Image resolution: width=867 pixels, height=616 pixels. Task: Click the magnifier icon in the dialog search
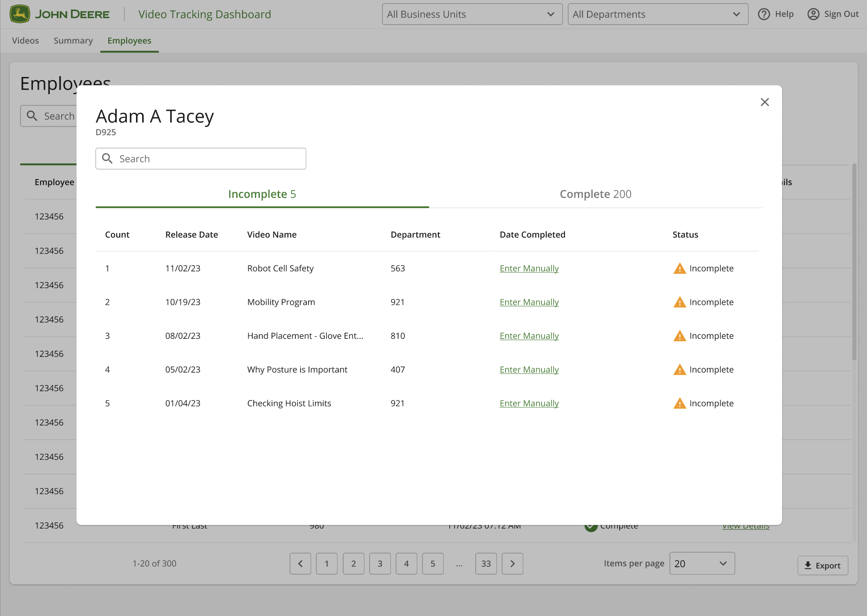pyautogui.click(x=107, y=158)
